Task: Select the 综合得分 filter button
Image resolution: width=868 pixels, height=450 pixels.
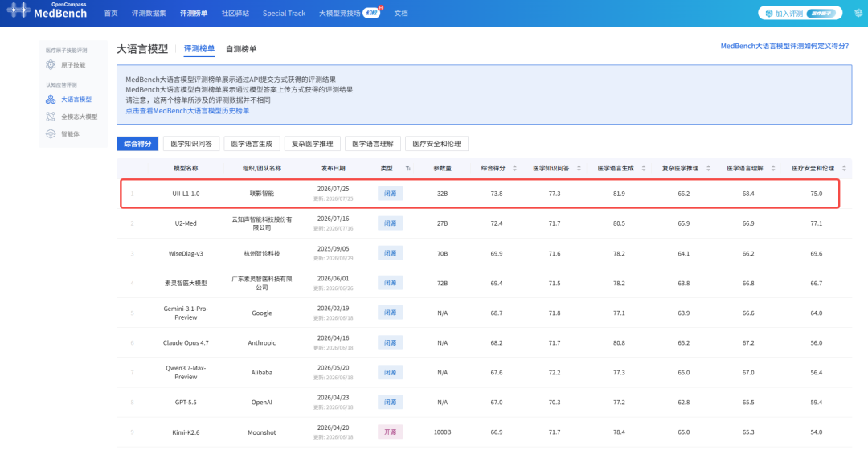Action: pos(138,144)
